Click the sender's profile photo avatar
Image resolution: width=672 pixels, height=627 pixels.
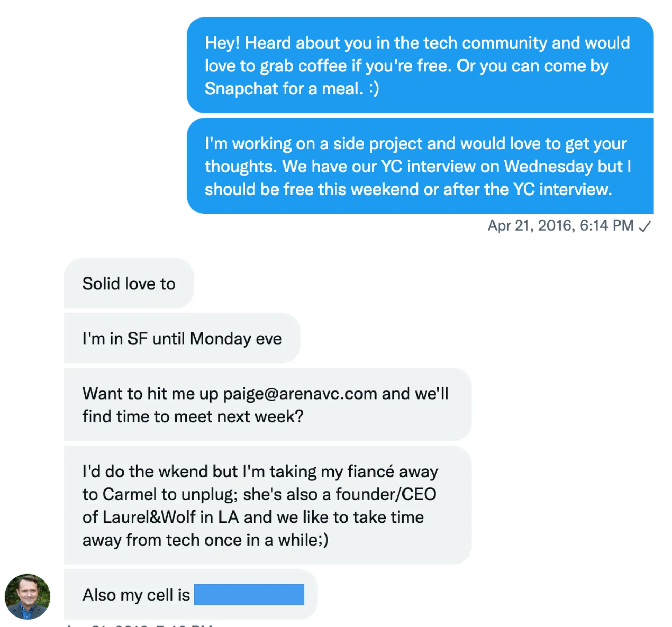(x=27, y=596)
